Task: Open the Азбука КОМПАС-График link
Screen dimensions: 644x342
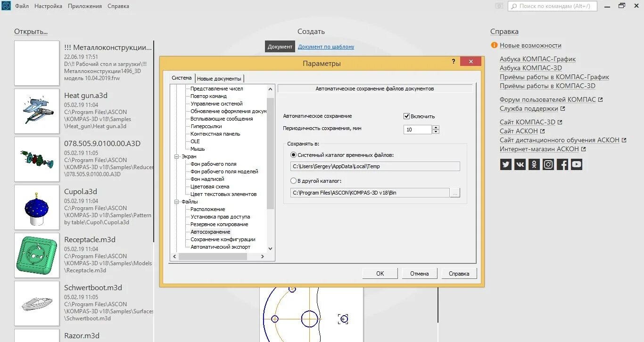Action: [x=537, y=59]
